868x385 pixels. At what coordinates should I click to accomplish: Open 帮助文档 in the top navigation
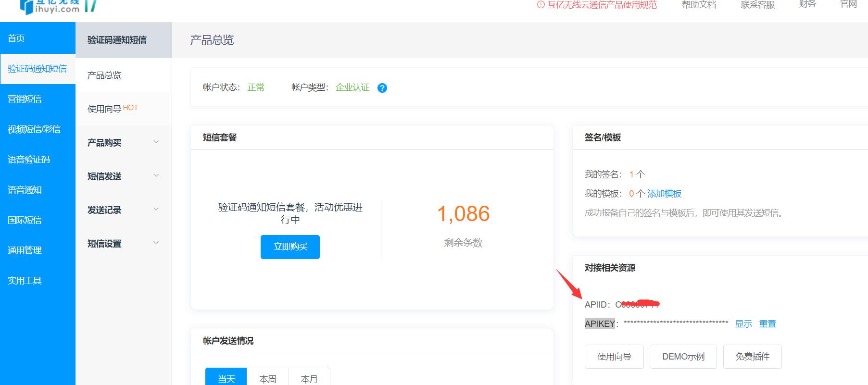coord(699,5)
